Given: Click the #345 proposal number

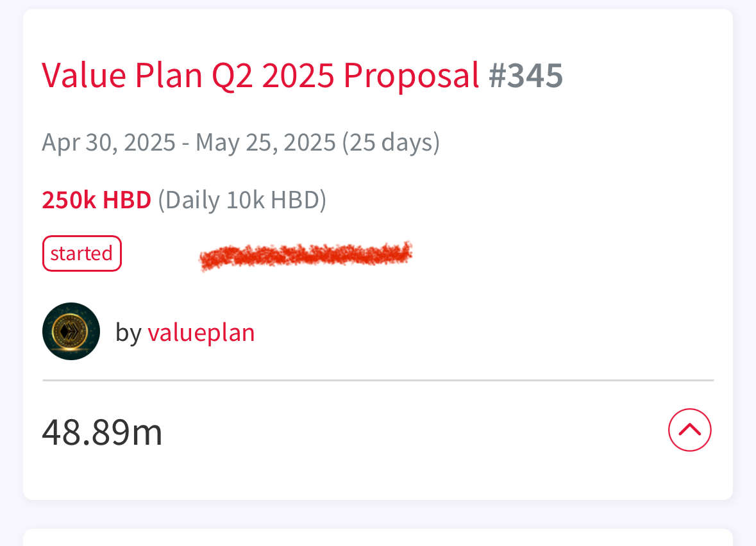Looking at the screenshot, I should pyautogui.click(x=526, y=76).
